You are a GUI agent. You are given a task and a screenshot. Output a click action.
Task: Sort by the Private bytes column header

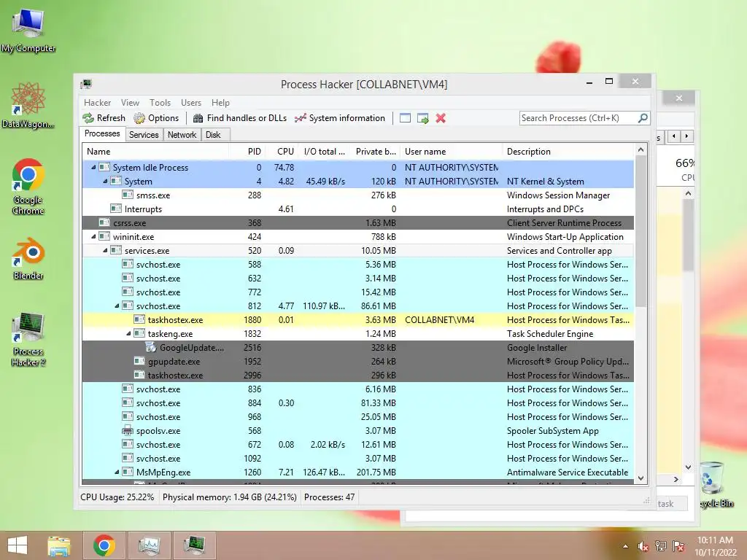375,152
